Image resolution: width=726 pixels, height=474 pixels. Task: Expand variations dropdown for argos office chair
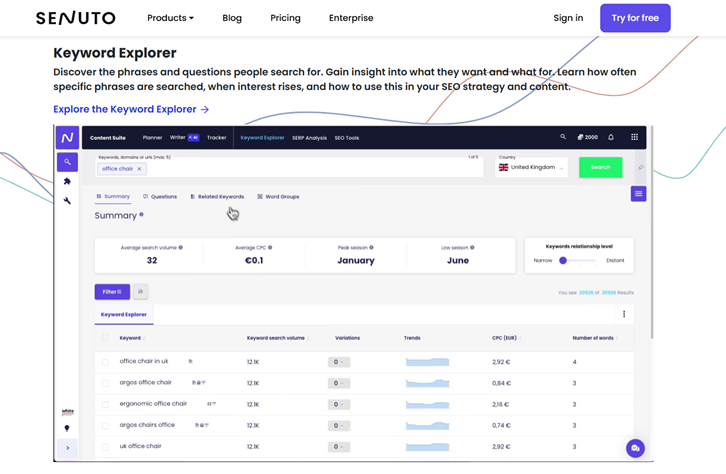click(339, 383)
